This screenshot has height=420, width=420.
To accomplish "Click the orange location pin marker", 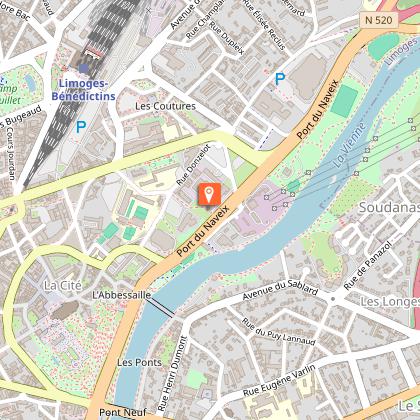I will tap(209, 194).
